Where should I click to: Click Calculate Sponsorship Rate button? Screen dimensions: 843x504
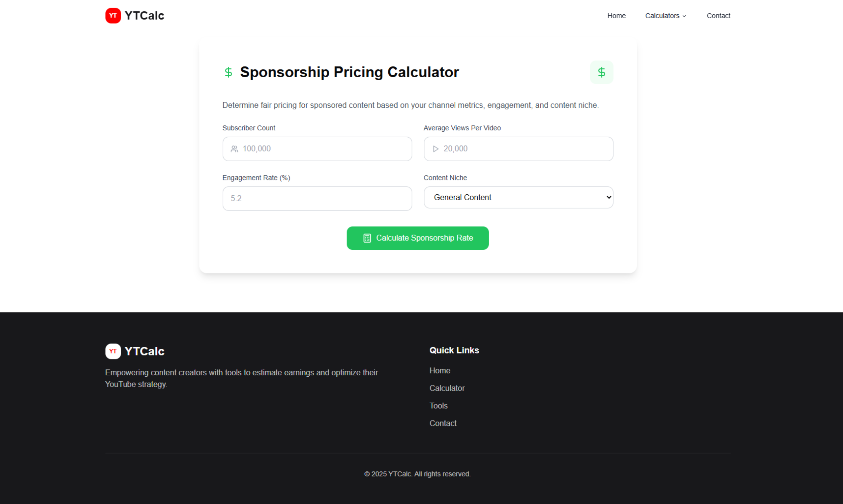[x=418, y=238]
